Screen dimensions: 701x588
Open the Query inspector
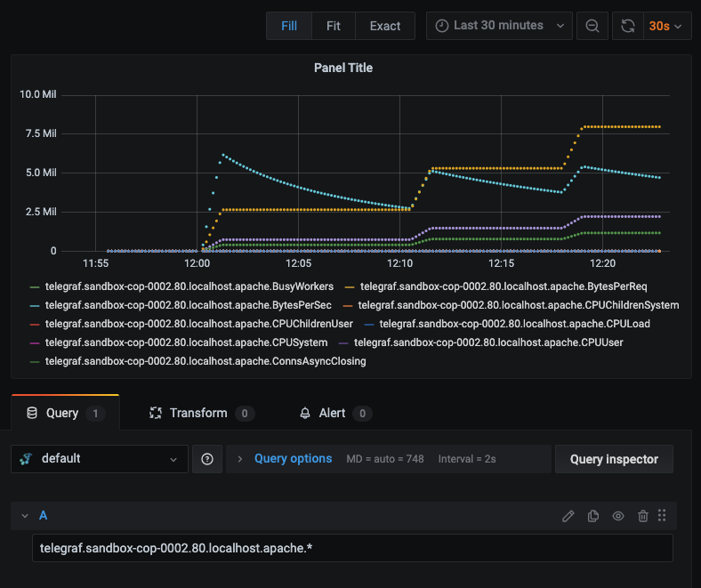coord(614,459)
